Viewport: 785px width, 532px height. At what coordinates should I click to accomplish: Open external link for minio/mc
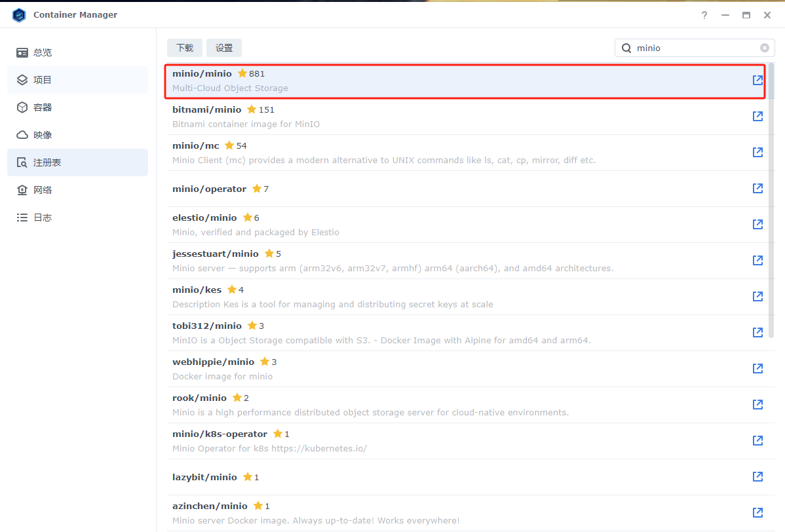point(757,152)
